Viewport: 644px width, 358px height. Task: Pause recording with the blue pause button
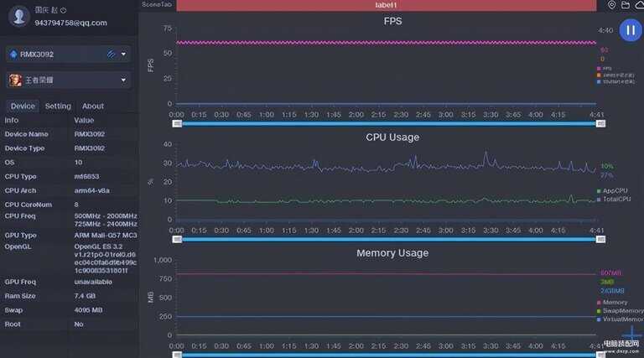[x=631, y=30]
